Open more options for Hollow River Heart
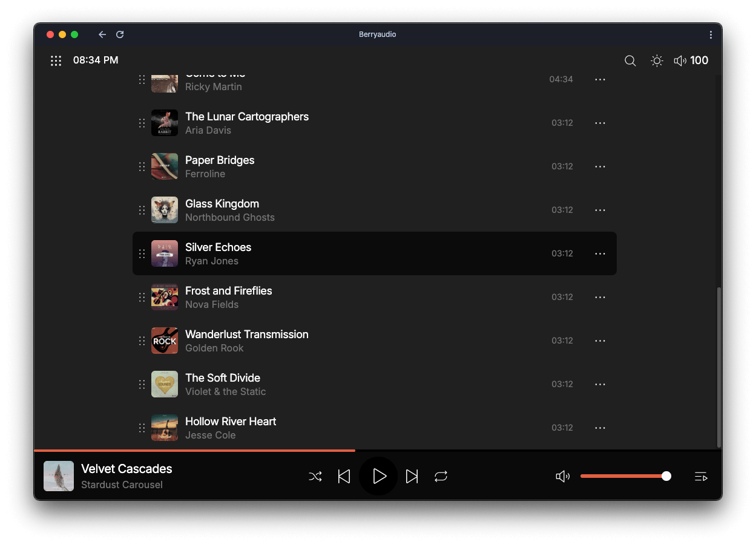This screenshot has width=756, height=545. tap(600, 428)
